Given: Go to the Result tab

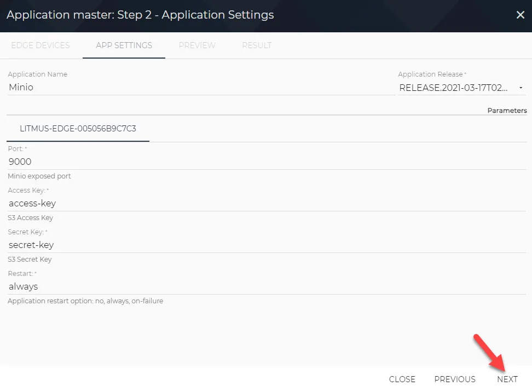Looking at the screenshot, I should pyautogui.click(x=257, y=45).
